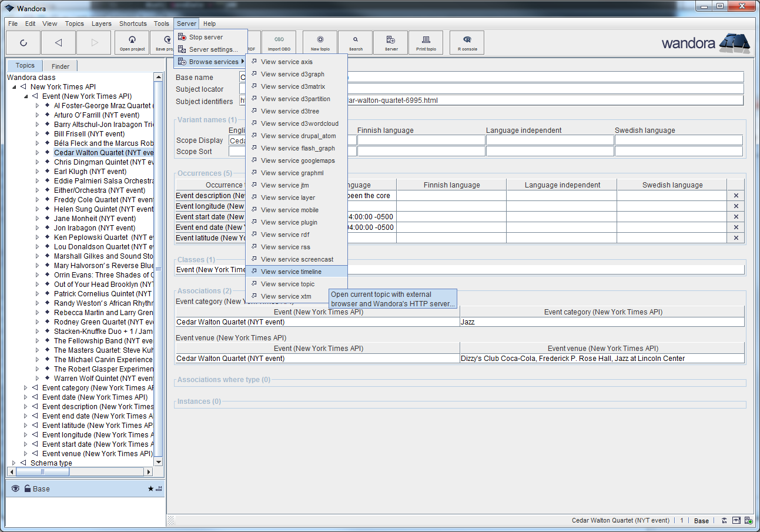Click the Import OBO toolbar button
760x532 pixels.
[x=279, y=42]
